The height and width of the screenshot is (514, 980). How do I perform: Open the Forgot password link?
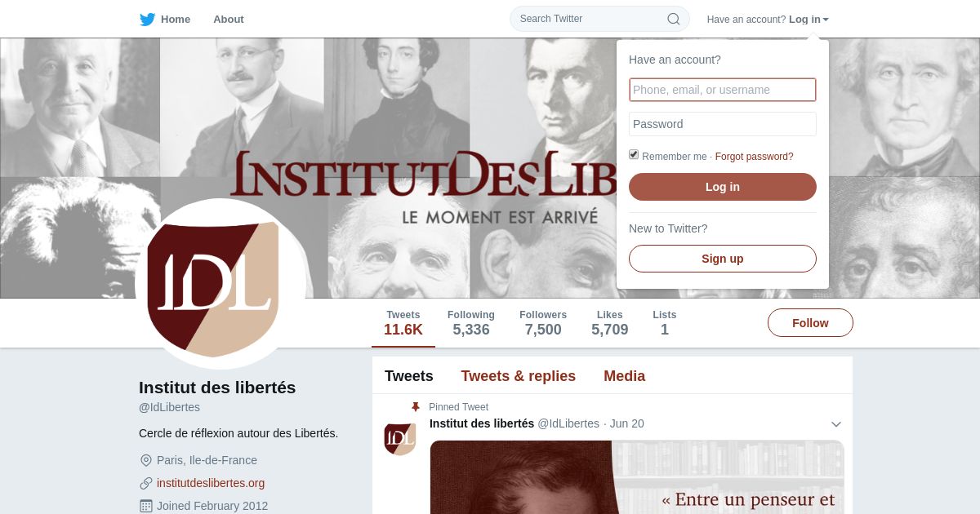pos(755,157)
